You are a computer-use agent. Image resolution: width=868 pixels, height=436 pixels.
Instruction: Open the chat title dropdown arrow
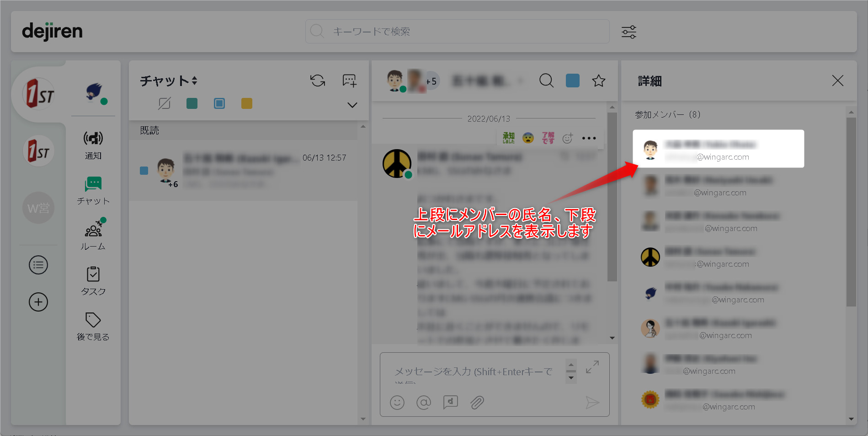[x=520, y=81]
